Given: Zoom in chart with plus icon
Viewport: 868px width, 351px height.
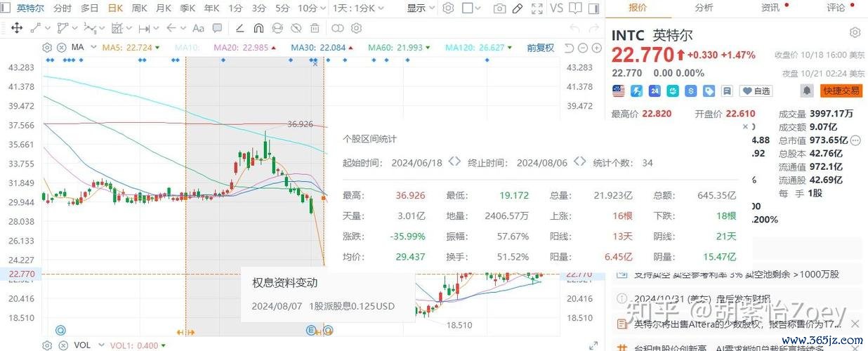Looking at the screenshot, I should click(597, 48).
